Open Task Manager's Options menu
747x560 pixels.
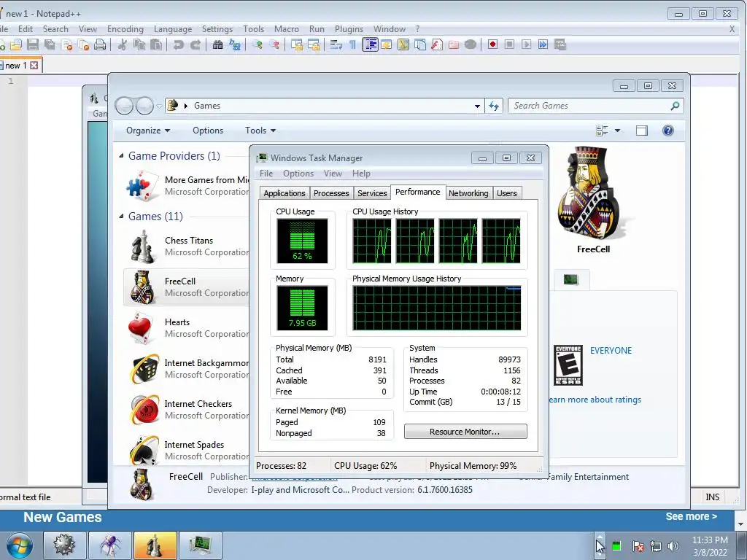click(x=298, y=174)
